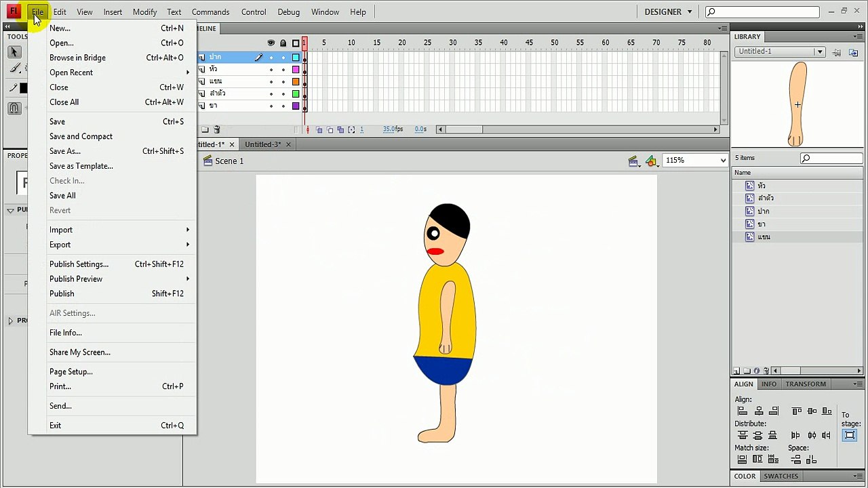Click the Edit Scene clapper icon
The height and width of the screenshot is (488, 868).
click(633, 161)
